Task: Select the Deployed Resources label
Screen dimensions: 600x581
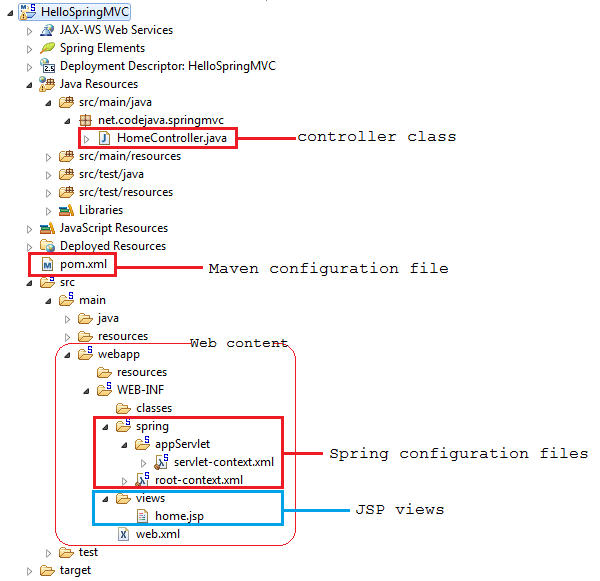Action: coord(113,246)
